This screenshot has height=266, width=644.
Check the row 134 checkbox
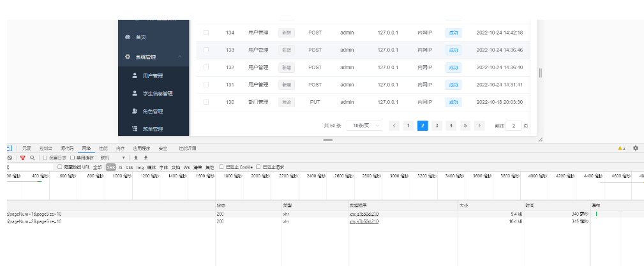[x=206, y=33]
